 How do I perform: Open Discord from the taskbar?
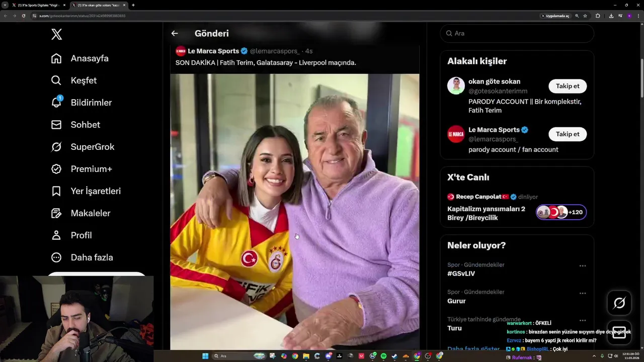328,356
